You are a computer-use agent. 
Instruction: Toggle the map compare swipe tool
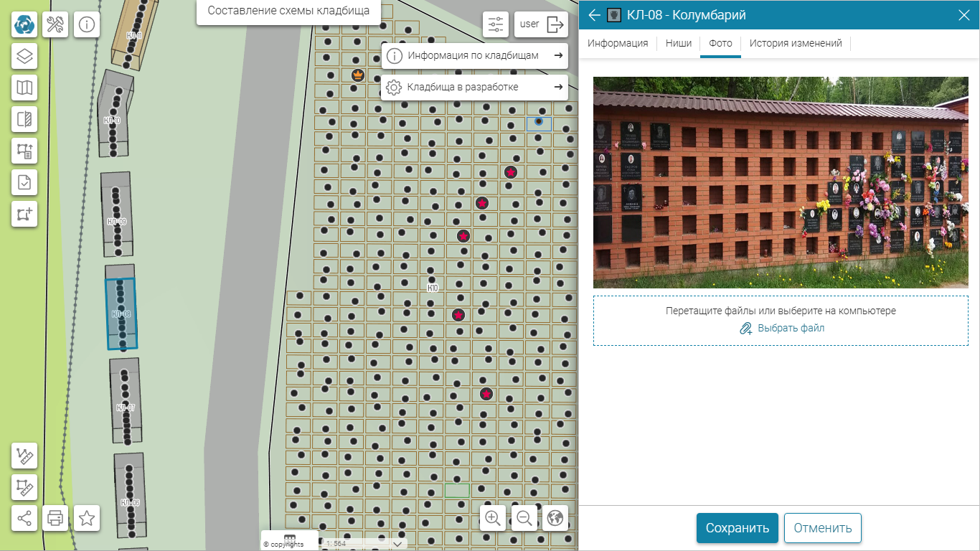24,119
